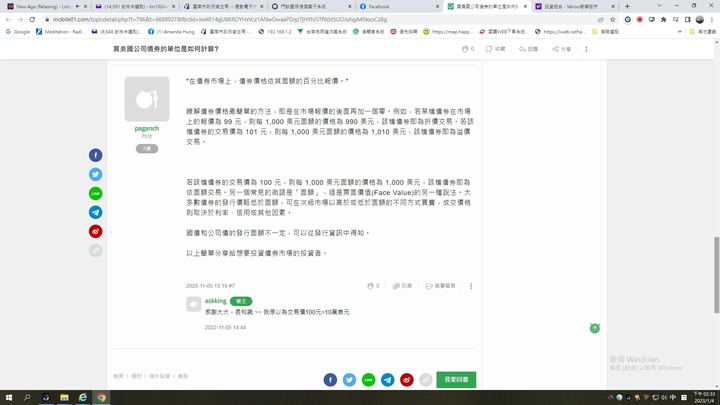Open the Meditation - Radi... bookmark
Image resolution: width=720 pixels, height=405 pixels.
point(61,32)
